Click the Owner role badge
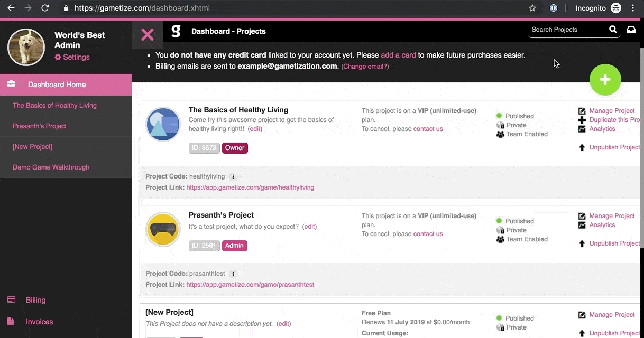Screen dimensions: 644x338 click(x=235, y=148)
